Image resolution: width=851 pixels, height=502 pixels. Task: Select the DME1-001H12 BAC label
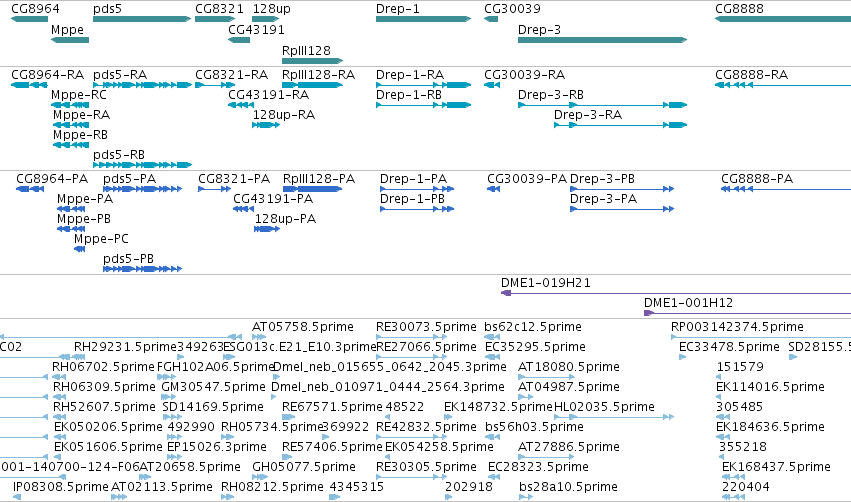pos(688,303)
